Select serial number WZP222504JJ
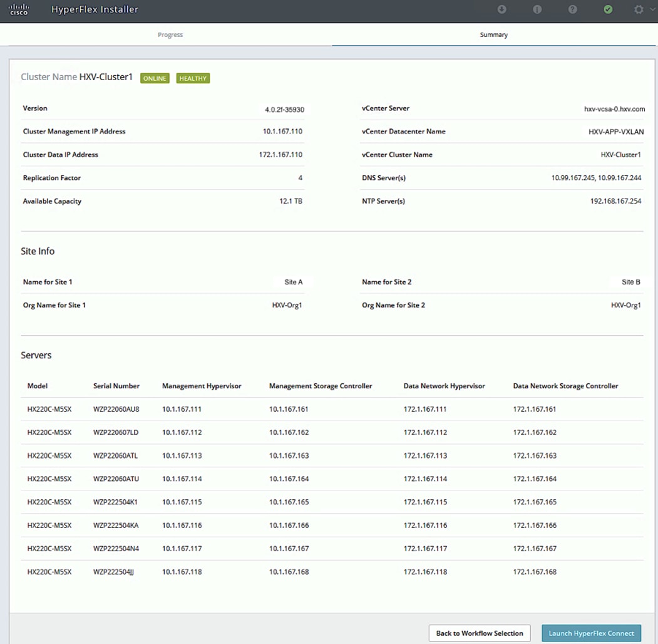 (x=113, y=572)
